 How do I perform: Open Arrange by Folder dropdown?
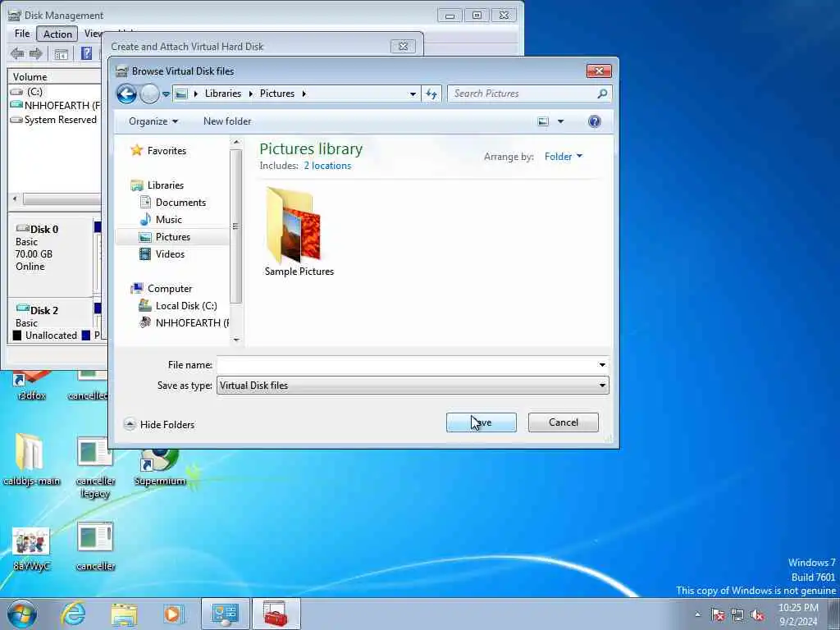click(x=563, y=157)
